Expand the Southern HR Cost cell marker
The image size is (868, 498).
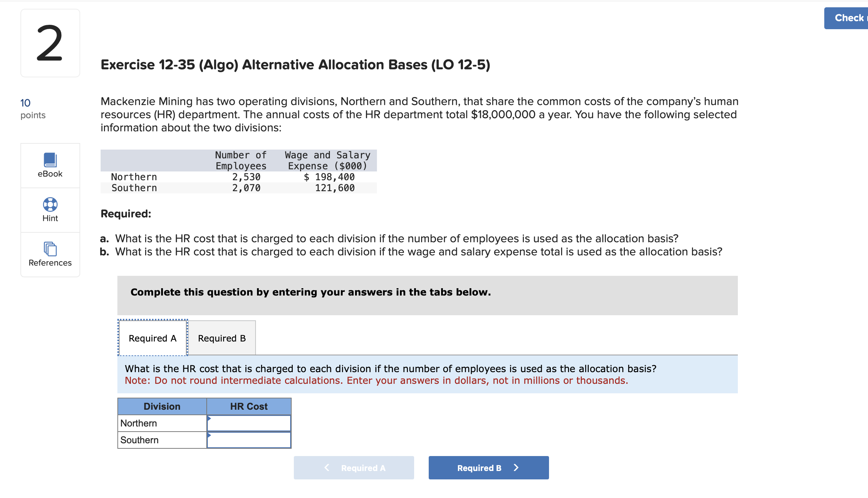tap(210, 436)
